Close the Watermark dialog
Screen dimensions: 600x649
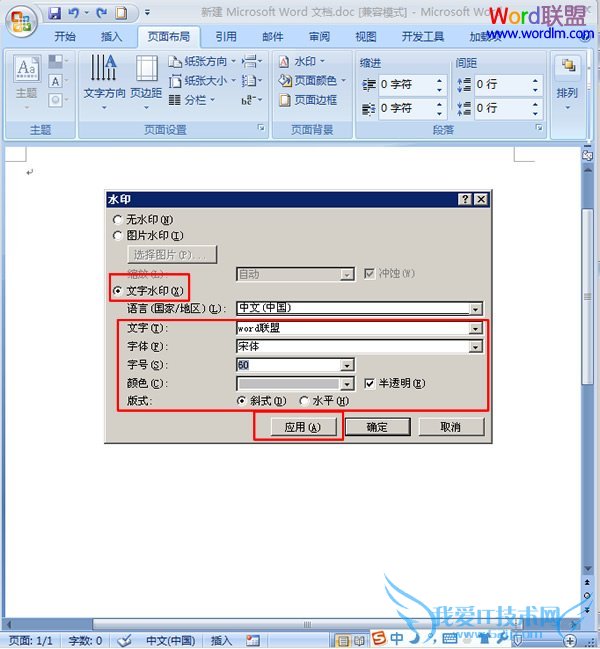pyautogui.click(x=481, y=199)
